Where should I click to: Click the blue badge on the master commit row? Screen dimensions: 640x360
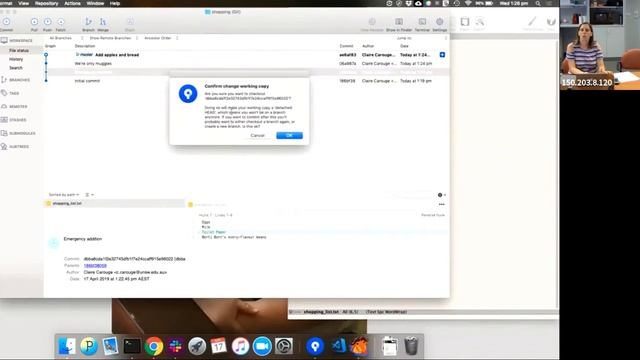pos(442,55)
